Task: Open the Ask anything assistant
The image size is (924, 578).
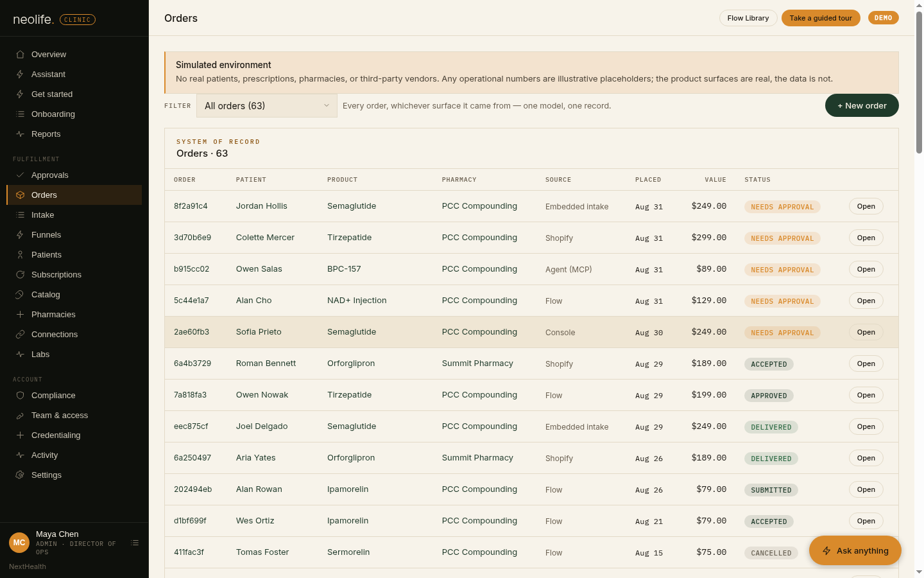Action: pyautogui.click(x=855, y=550)
